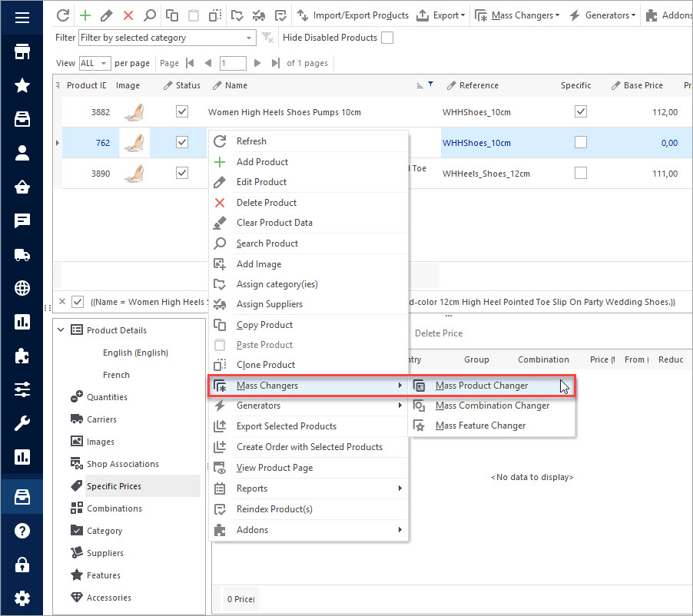Screen dimensions: 693x616
Task: Open the padlock sidebar icon
Action: coord(22,565)
